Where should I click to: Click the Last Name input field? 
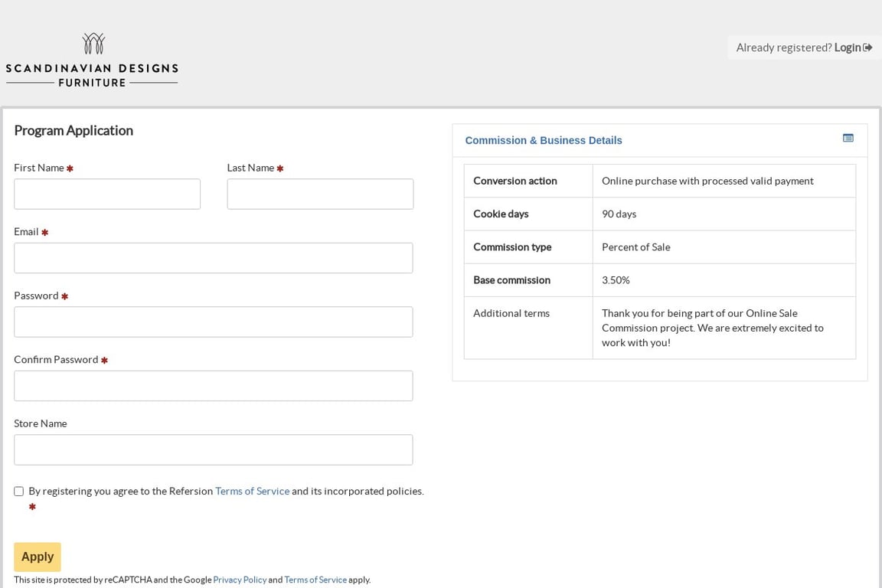click(320, 194)
